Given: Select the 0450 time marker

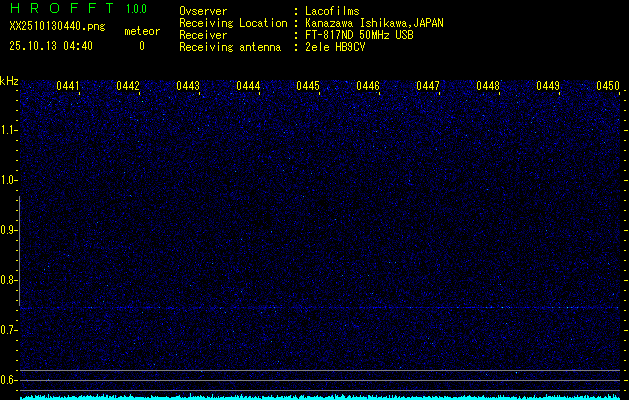Looking at the screenshot, I should [x=608, y=87].
